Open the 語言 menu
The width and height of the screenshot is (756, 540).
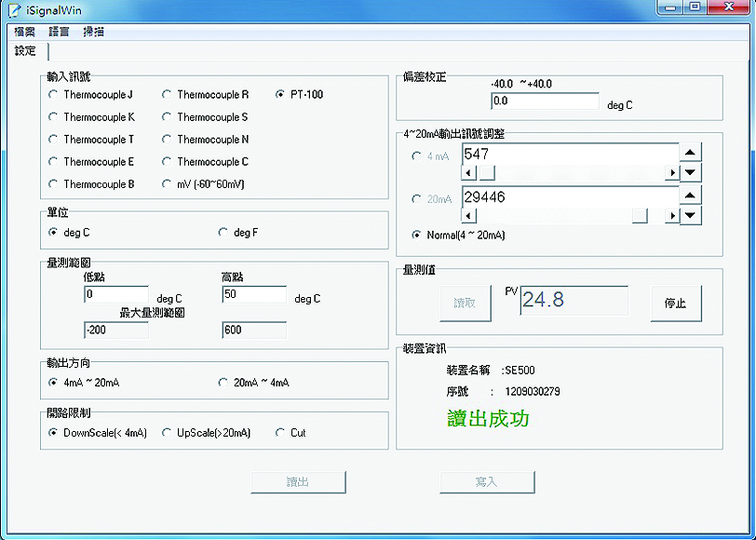coord(59,33)
